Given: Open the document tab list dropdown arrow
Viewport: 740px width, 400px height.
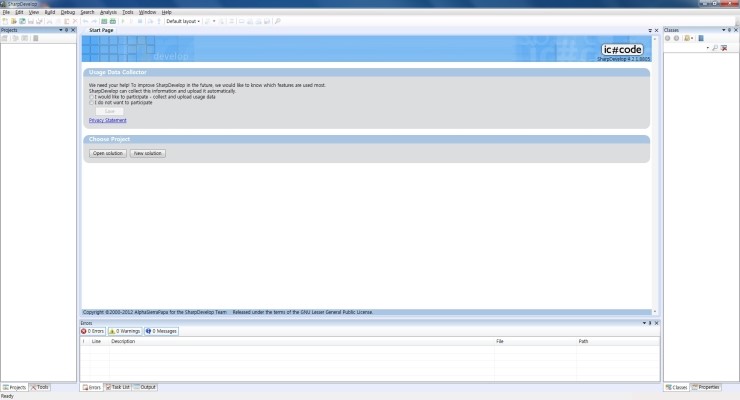Looking at the screenshot, I should tap(650, 30).
